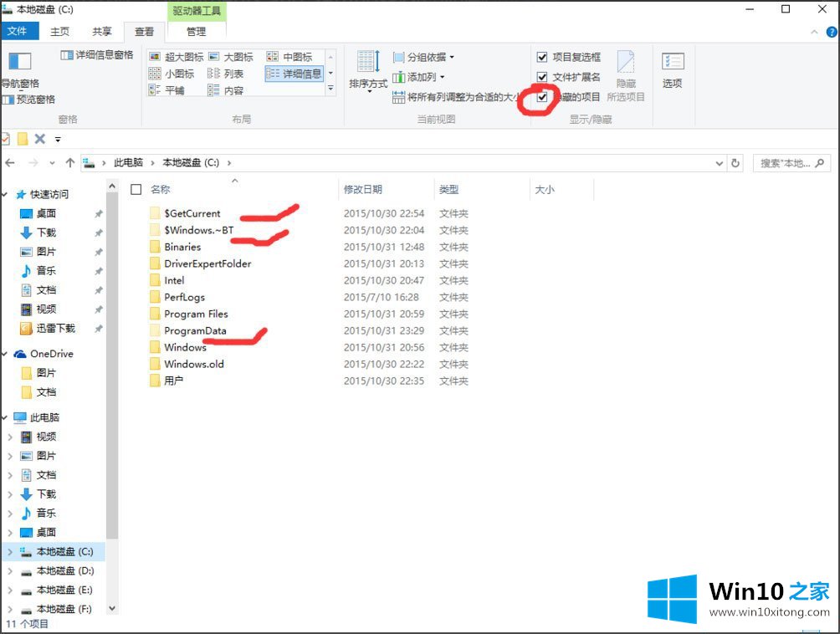The height and width of the screenshot is (634, 840).
Task: Toggle the 项目复选框 checkbox
Action: point(542,57)
